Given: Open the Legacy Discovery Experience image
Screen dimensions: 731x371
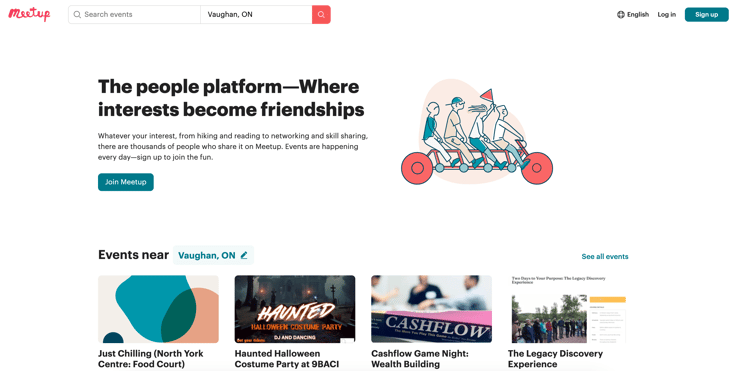Looking at the screenshot, I should (568, 309).
